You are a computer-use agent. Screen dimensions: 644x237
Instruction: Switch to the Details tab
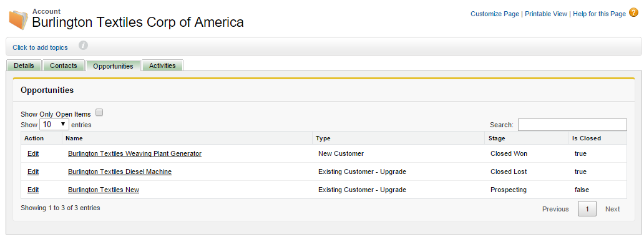pyautogui.click(x=24, y=65)
